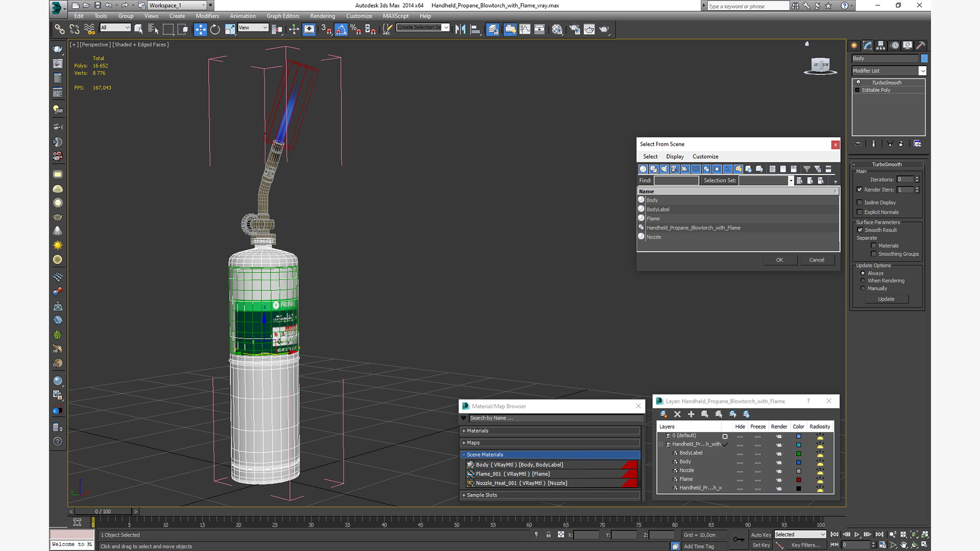Image resolution: width=980 pixels, height=551 pixels.
Task: Click OK in Select From Scene
Action: click(x=779, y=260)
